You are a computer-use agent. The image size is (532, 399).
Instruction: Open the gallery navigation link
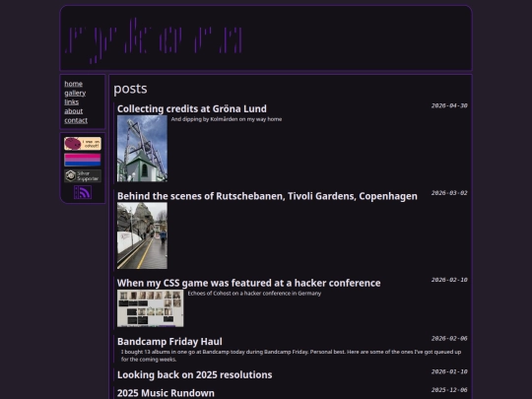75,93
